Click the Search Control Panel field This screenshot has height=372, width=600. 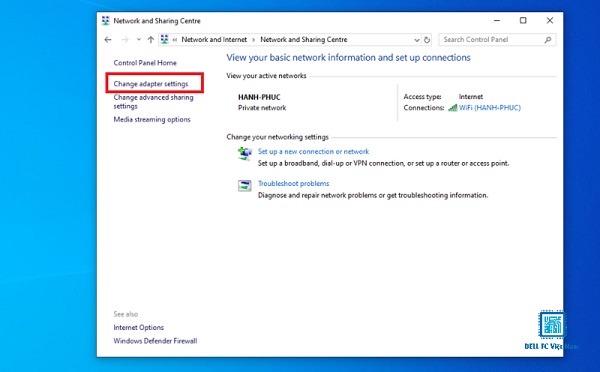[497, 40]
